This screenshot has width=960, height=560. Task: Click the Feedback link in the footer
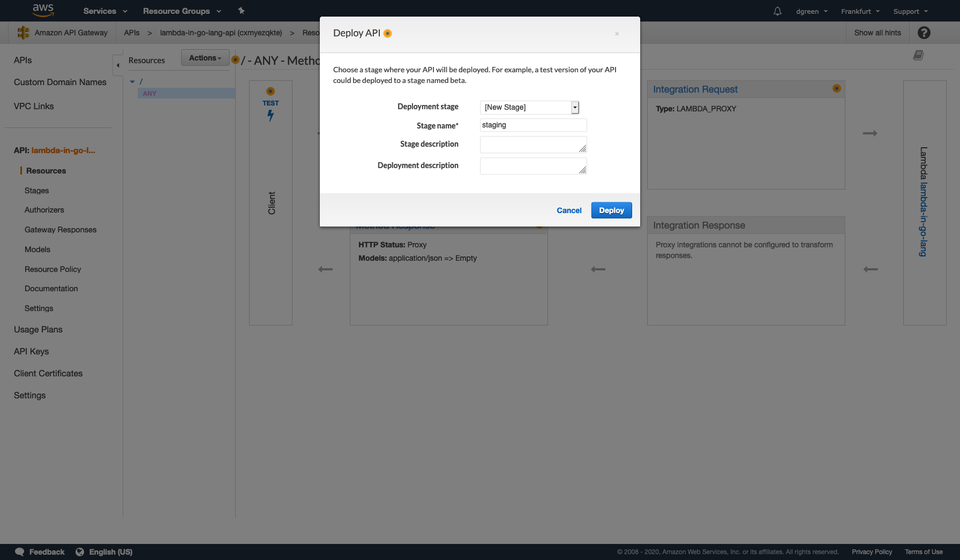[47, 552]
